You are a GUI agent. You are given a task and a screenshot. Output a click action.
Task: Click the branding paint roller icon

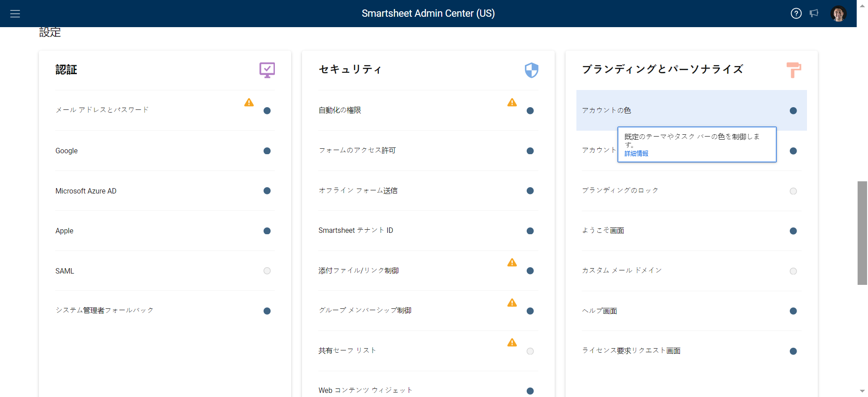point(794,70)
